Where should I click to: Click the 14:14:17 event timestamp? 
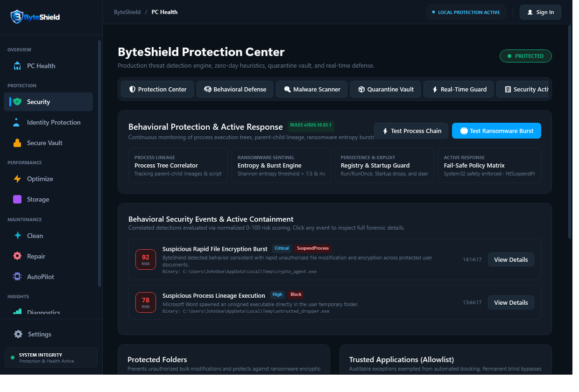pyautogui.click(x=472, y=259)
